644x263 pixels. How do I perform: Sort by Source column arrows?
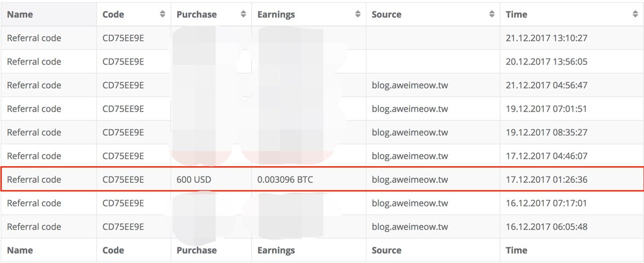[x=492, y=15]
